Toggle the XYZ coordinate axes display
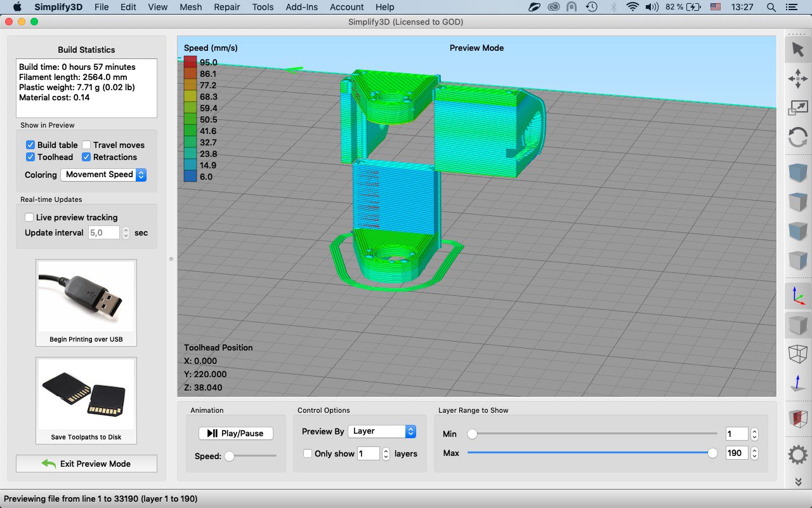812x508 pixels. tap(797, 295)
